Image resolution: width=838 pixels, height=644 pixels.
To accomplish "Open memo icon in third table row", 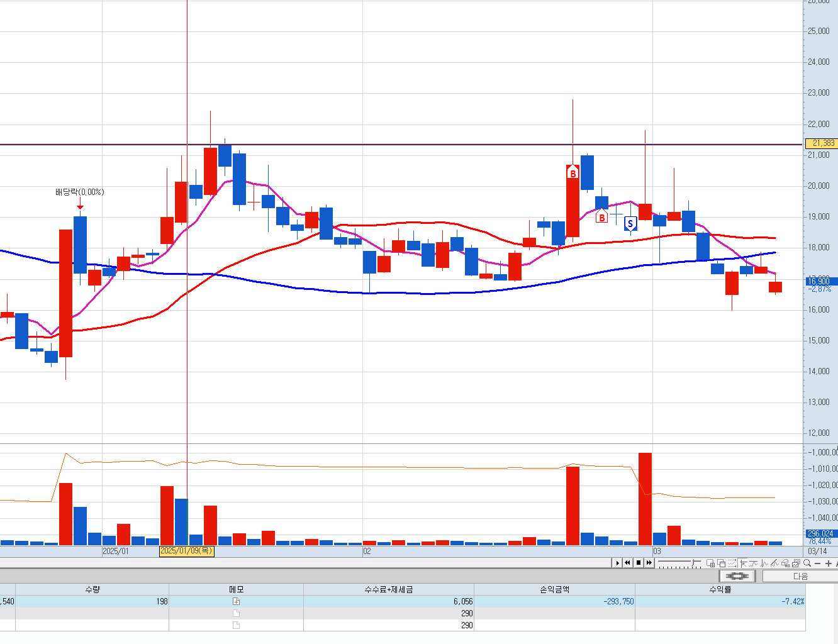I will pyautogui.click(x=237, y=625).
